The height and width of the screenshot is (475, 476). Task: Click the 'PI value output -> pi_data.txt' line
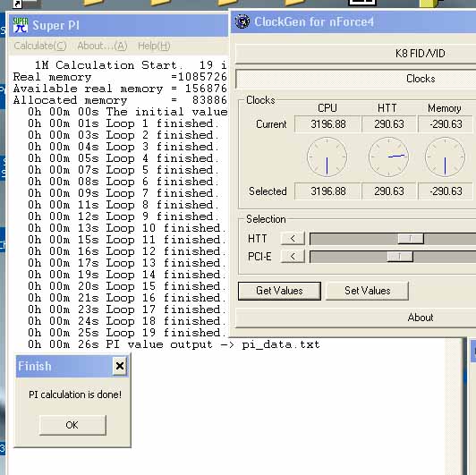174,344
